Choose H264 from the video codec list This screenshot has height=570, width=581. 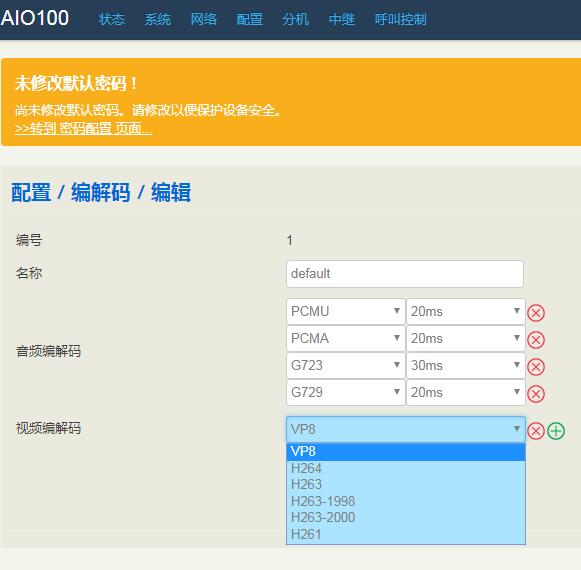click(x=406, y=468)
